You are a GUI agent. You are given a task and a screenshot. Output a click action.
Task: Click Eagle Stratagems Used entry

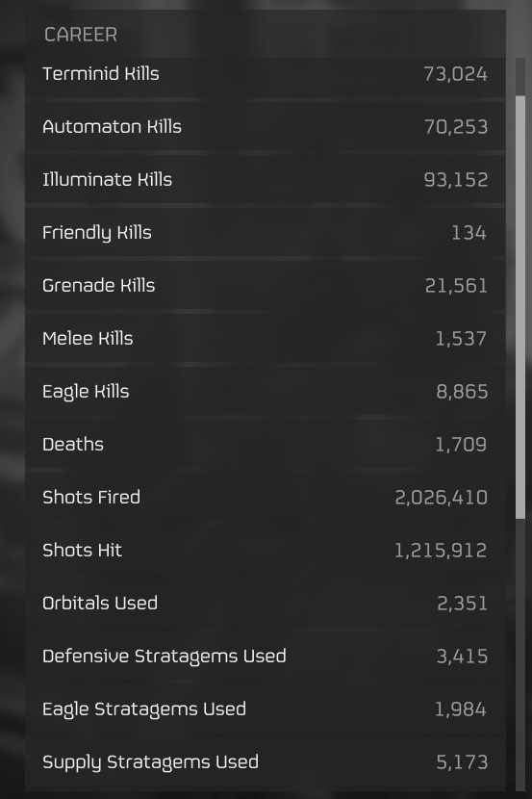(266, 709)
